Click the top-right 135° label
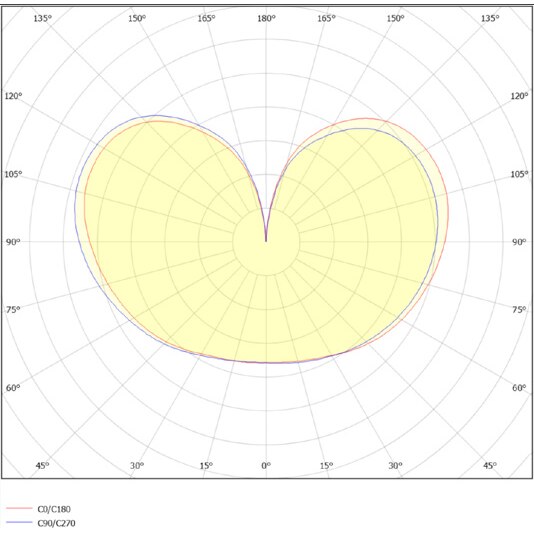 490,18
